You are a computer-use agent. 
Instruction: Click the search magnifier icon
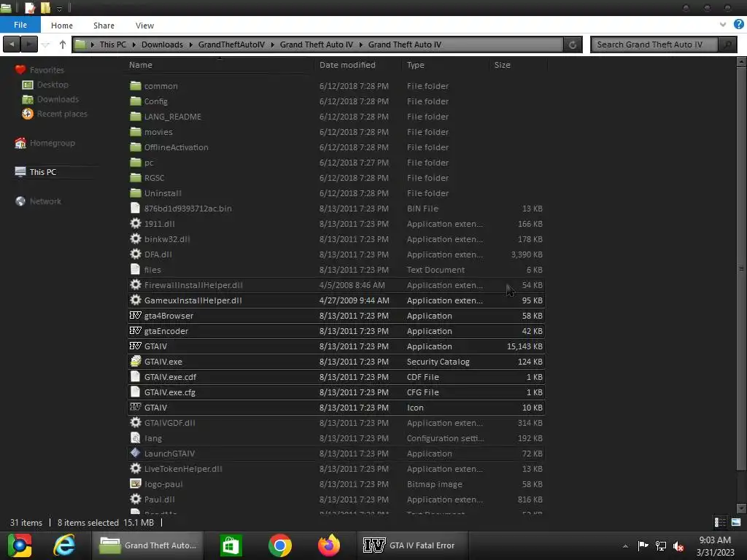pyautogui.click(x=727, y=44)
